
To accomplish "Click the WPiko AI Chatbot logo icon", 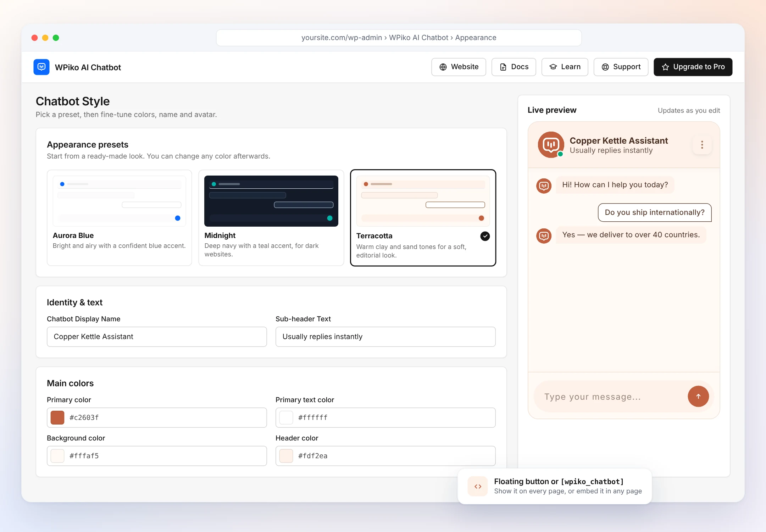I will (x=41, y=67).
